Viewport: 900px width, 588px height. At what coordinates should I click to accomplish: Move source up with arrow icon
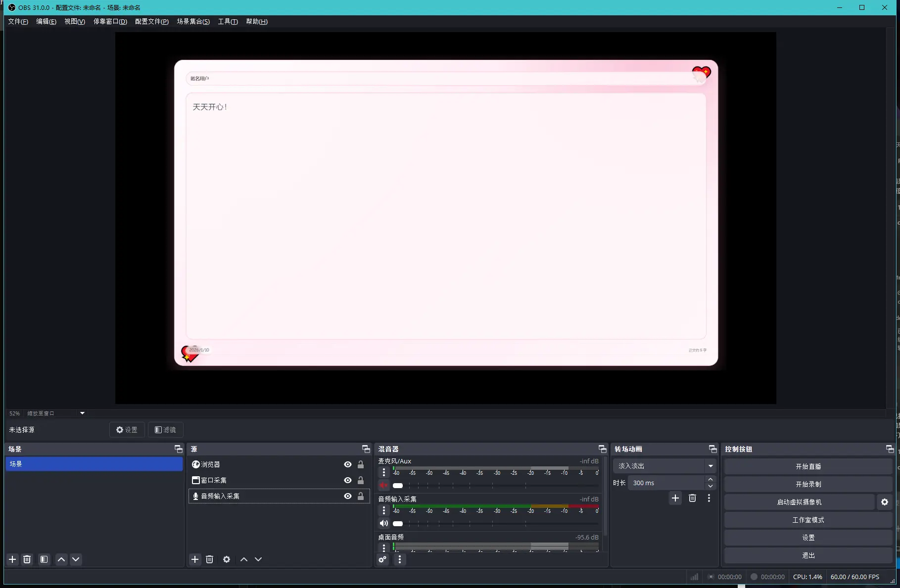point(244,559)
